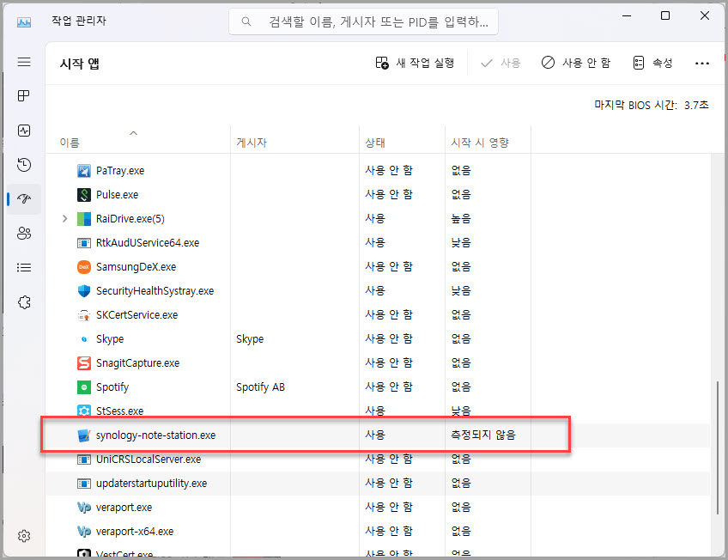Open the Users page icon
This screenshot has width=728, height=560.
[x=24, y=233]
